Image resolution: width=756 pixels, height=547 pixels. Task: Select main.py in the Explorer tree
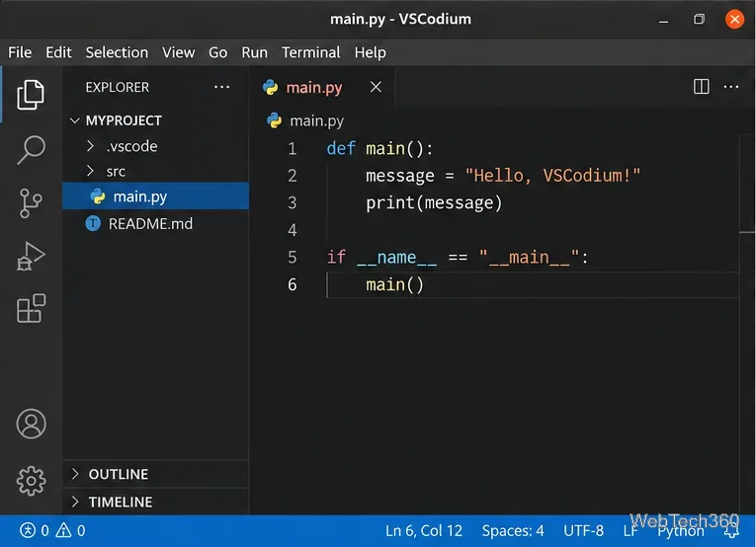coord(156,195)
